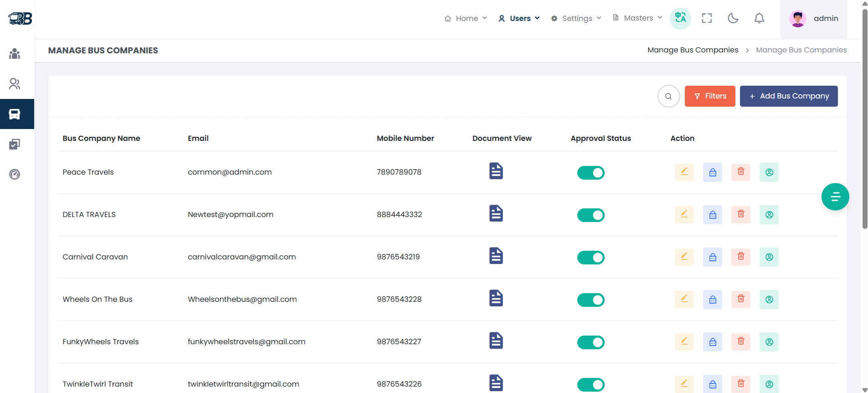This screenshot has width=868, height=393.
Task: Toggle approval status for Peace Travels
Action: [591, 173]
